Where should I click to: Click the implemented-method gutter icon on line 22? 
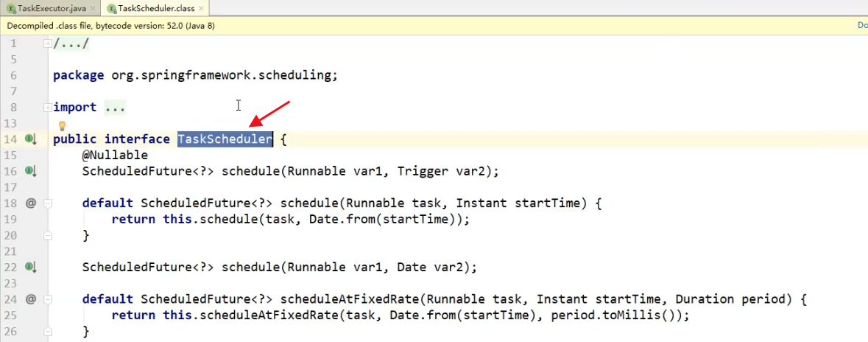click(x=31, y=267)
